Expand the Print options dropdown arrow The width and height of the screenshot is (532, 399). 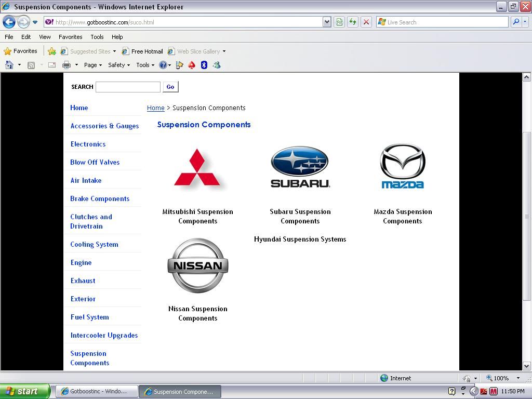pos(76,65)
